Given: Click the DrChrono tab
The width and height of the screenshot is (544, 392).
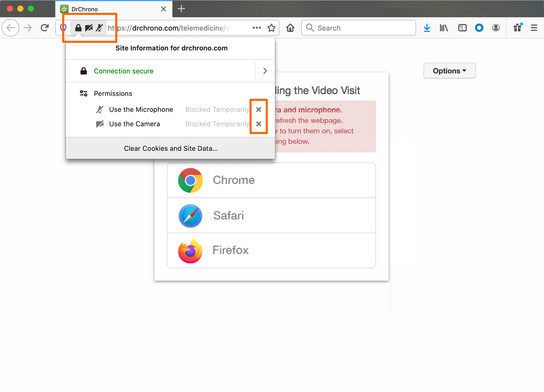Looking at the screenshot, I should [114, 9].
